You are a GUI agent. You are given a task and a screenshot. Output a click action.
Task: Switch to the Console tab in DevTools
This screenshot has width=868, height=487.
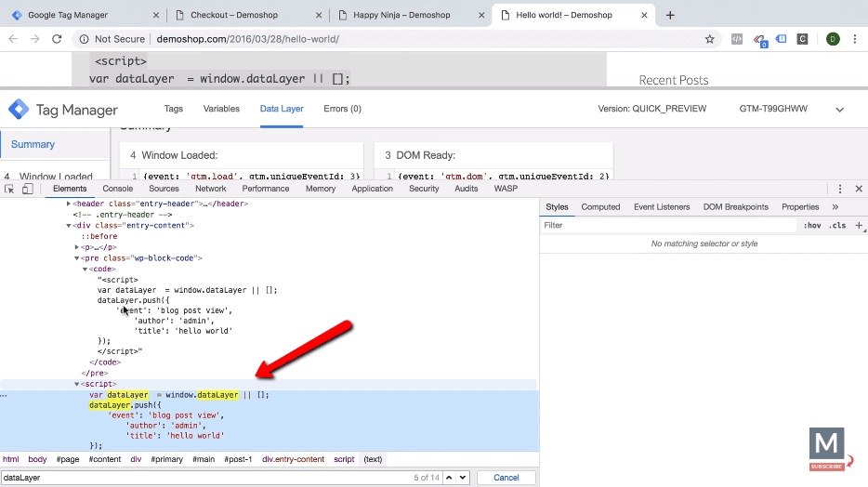tap(117, 189)
